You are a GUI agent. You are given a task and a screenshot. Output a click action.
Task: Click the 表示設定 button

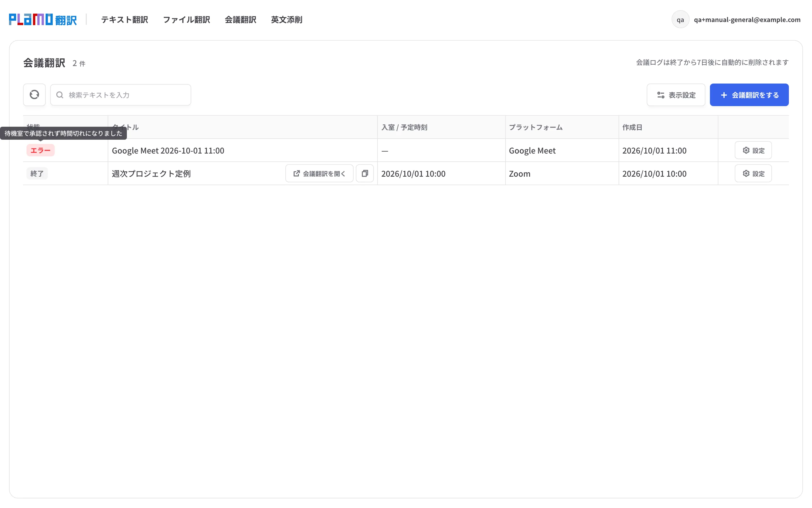[x=676, y=95]
